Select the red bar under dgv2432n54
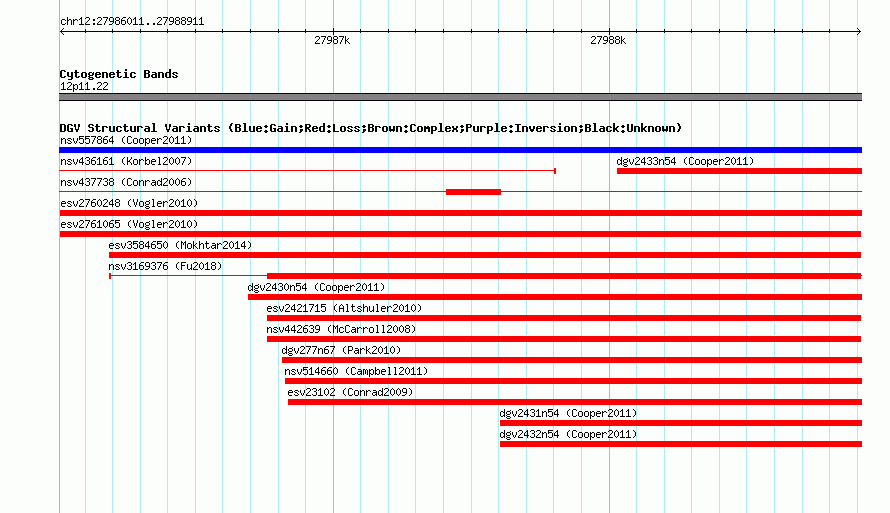 681,444
